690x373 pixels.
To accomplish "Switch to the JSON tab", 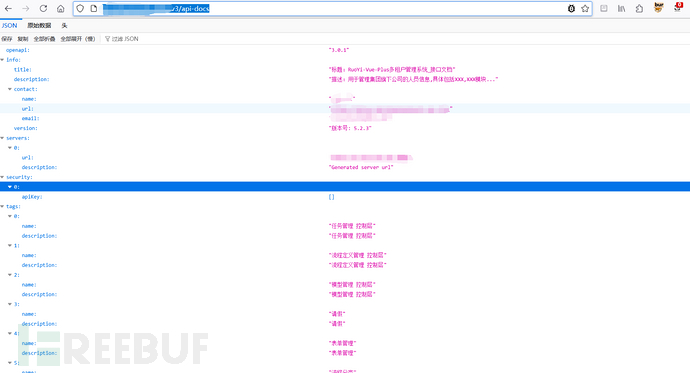I will (9, 26).
